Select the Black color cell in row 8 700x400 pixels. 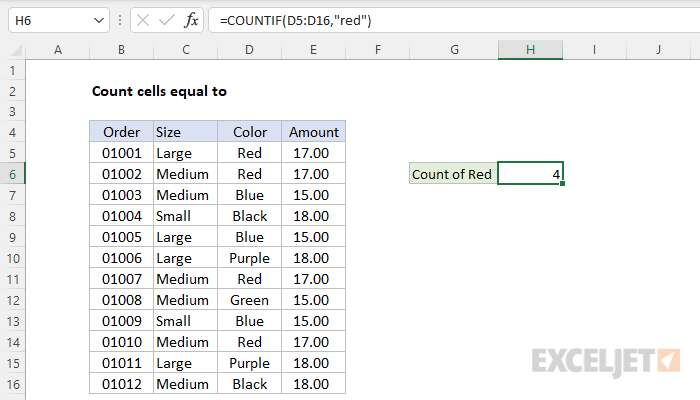tap(250, 216)
